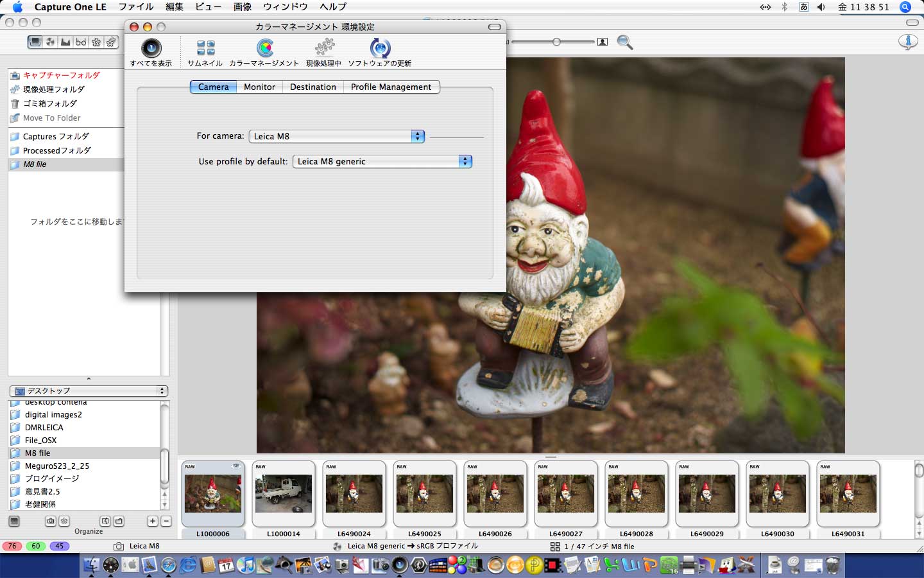Viewport: 924px width, 578px height.
Task: Click the Bluetooth icon in menu bar
Action: pos(784,7)
